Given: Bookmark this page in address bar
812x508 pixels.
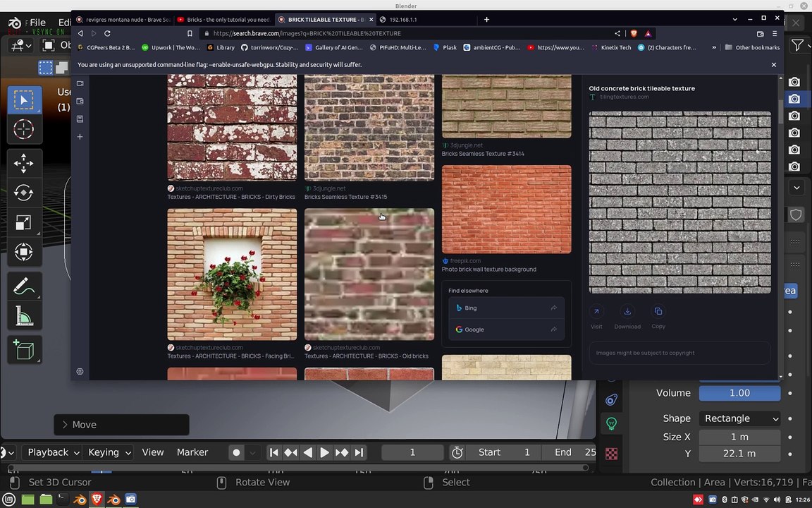Looking at the screenshot, I should click(x=190, y=33).
